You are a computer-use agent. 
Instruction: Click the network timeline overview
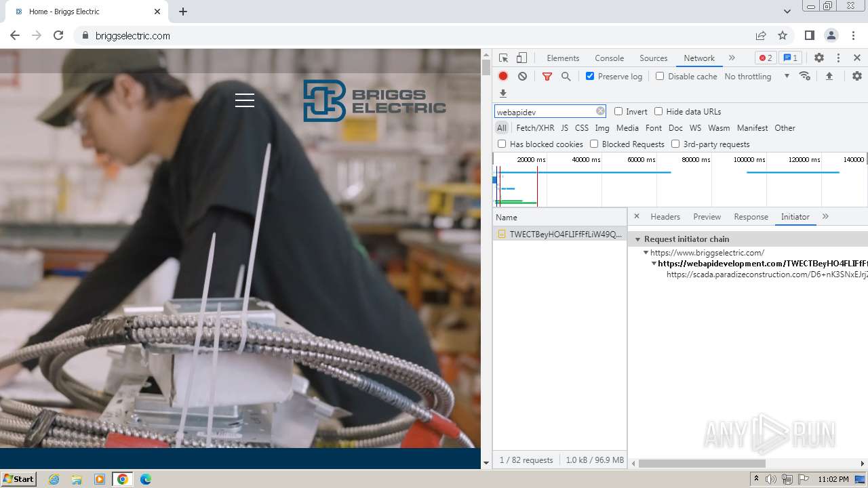point(680,180)
